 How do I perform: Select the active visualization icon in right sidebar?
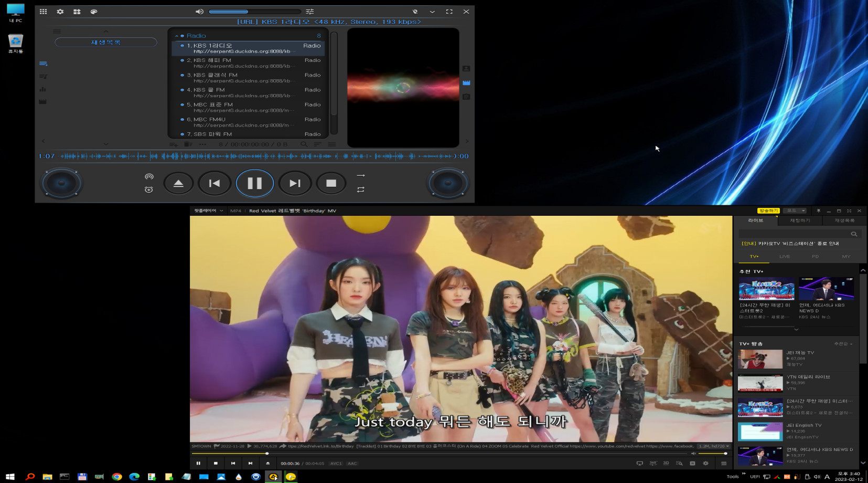pyautogui.click(x=466, y=83)
